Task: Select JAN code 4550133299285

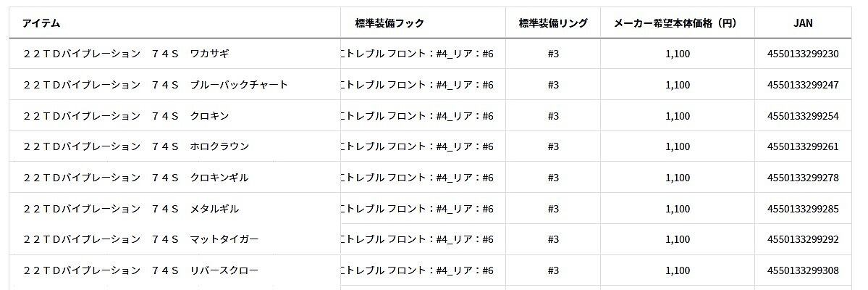Action: pos(803,209)
